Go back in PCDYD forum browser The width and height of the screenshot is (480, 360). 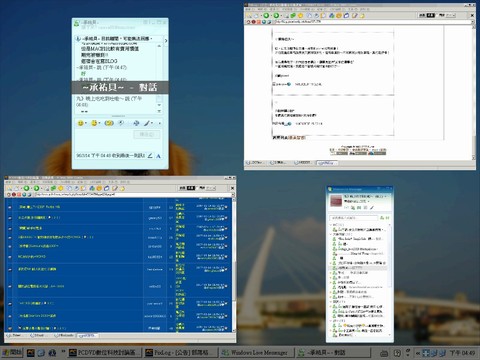[x=26, y=188]
